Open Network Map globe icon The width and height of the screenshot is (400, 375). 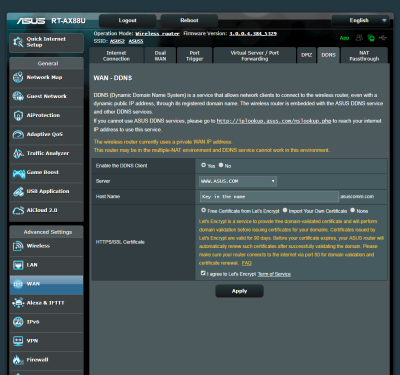18,77
